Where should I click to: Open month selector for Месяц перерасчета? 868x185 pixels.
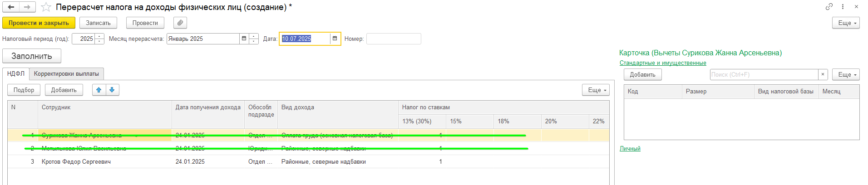tap(244, 39)
